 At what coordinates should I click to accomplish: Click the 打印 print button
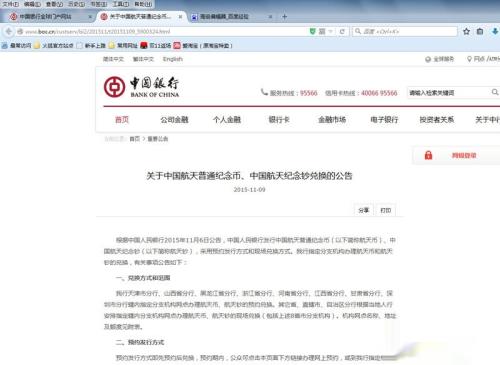pyautogui.click(x=386, y=210)
